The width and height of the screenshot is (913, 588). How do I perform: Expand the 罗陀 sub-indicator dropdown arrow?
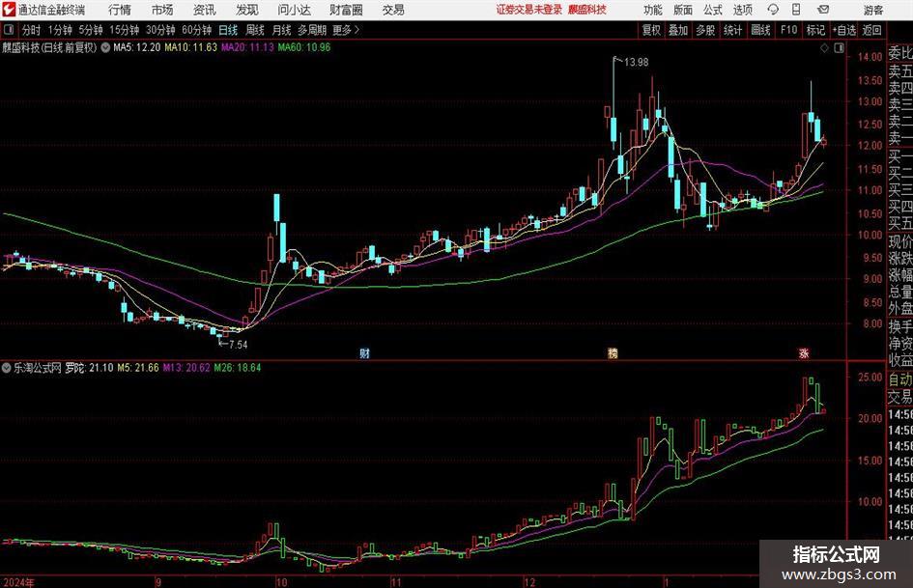coord(7,367)
